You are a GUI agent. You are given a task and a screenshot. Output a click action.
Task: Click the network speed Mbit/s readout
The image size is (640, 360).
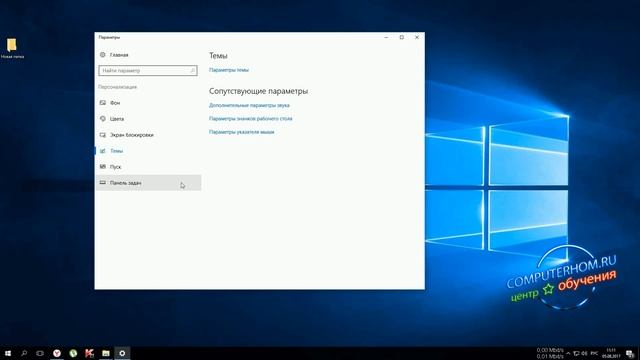pyautogui.click(x=550, y=353)
